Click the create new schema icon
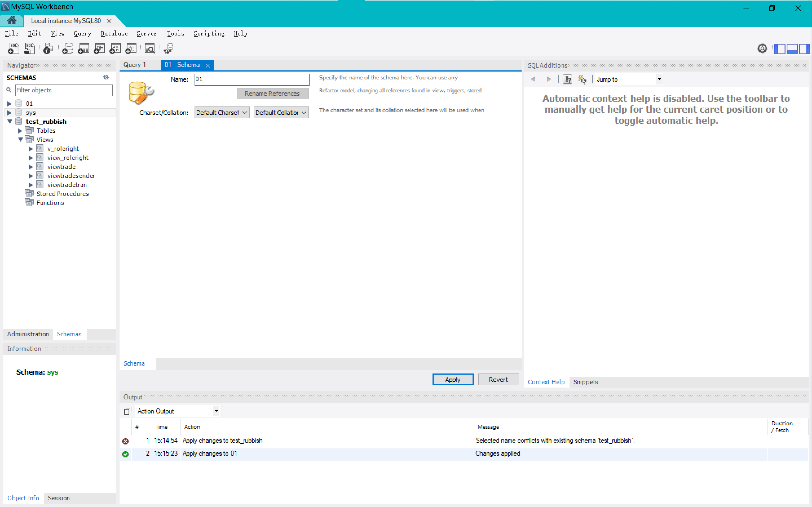Image resolution: width=812 pixels, height=507 pixels. tap(67, 49)
